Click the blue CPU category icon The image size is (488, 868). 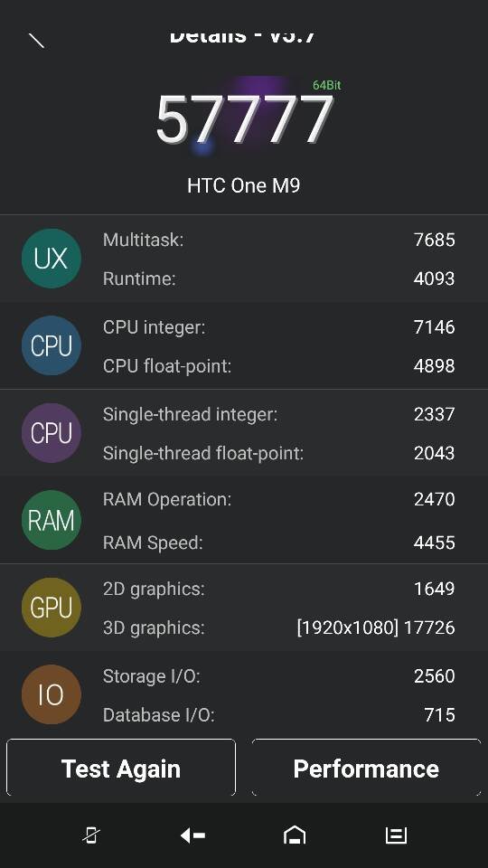[51, 345]
